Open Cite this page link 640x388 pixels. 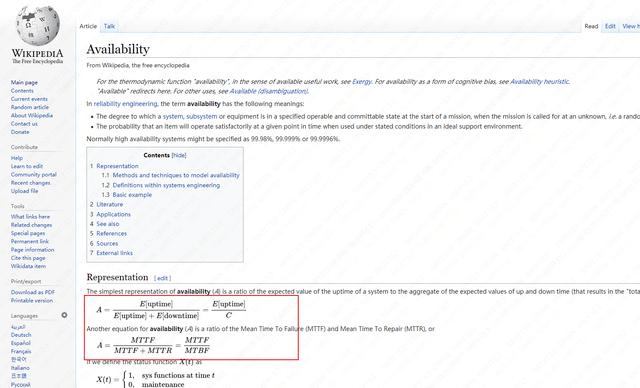pyautogui.click(x=28, y=258)
